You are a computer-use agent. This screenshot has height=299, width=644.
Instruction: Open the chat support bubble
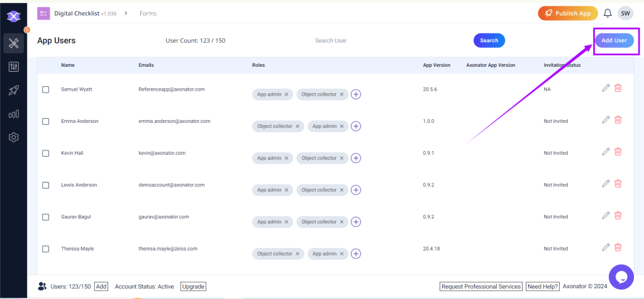click(x=621, y=276)
